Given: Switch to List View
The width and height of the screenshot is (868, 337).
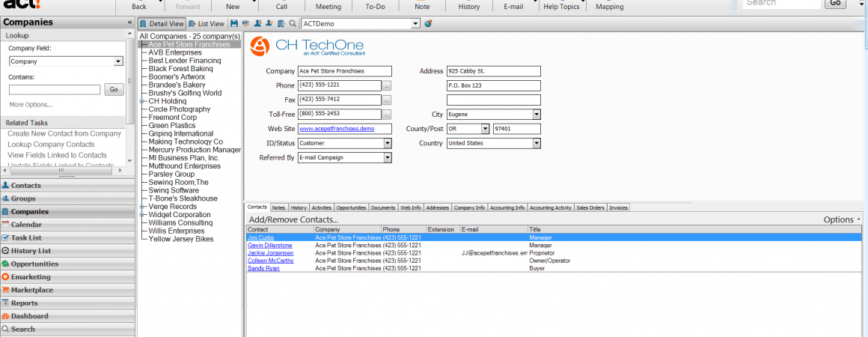Looking at the screenshot, I should (207, 24).
